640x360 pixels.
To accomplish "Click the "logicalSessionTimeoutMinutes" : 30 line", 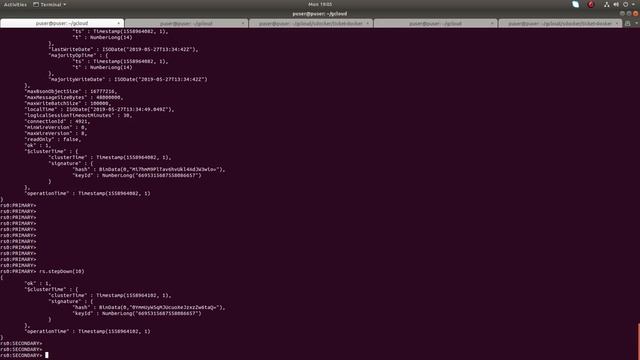I will [78, 115].
